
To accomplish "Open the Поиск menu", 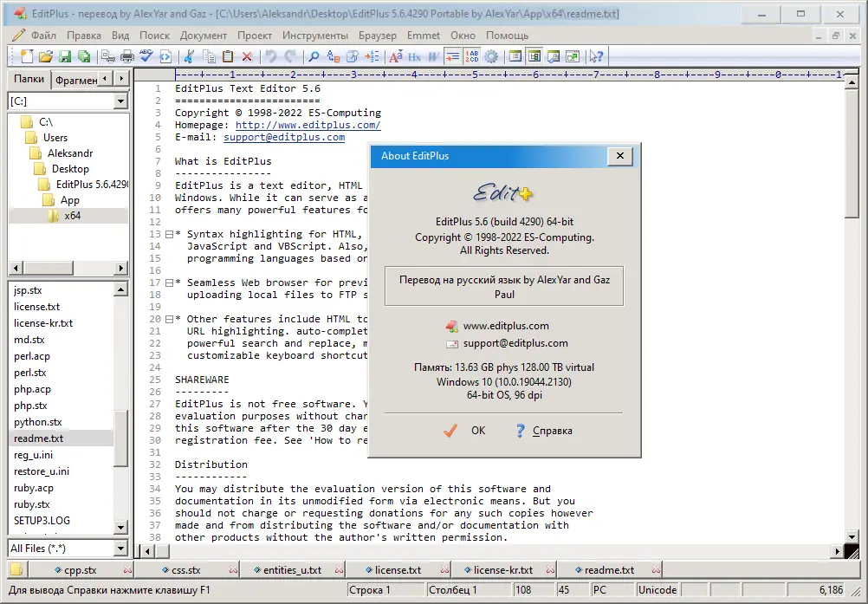I will (154, 36).
